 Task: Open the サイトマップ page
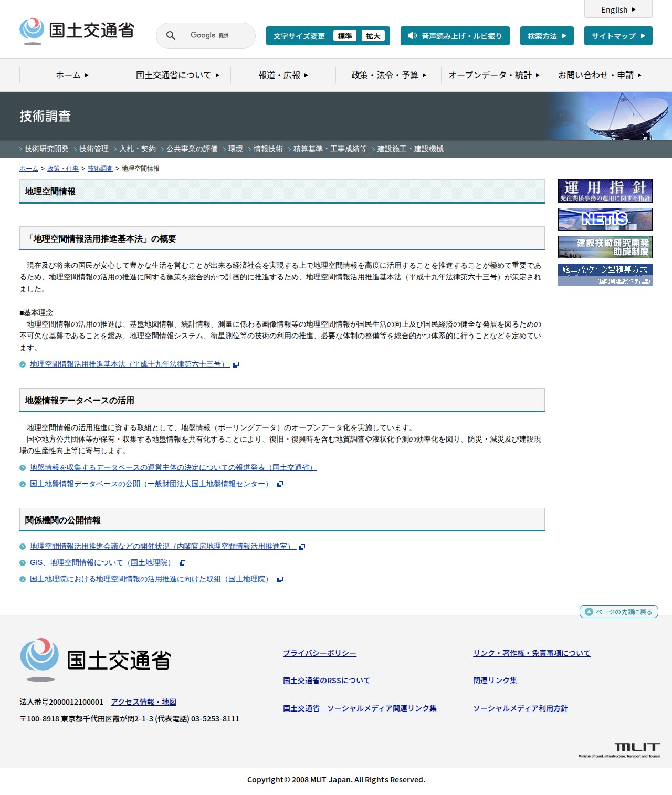[x=618, y=36]
